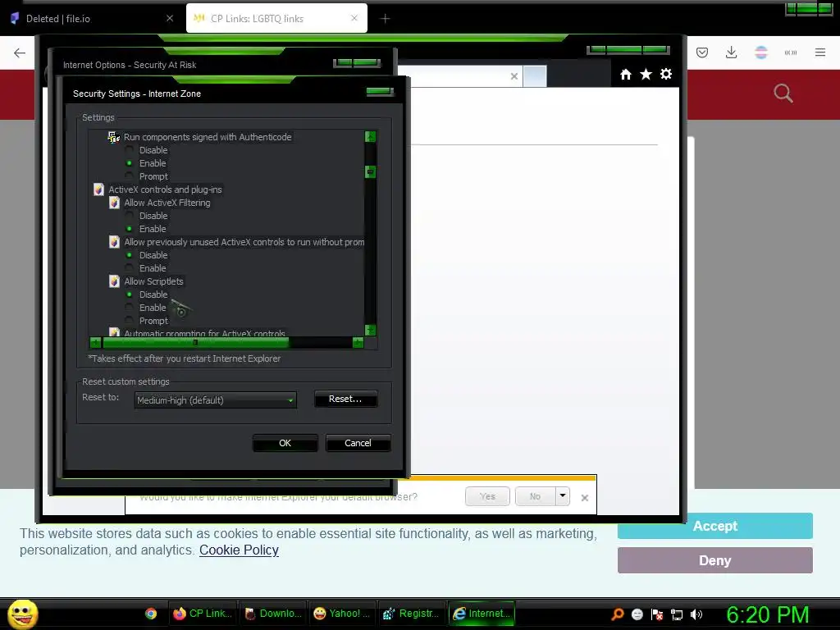Open the volume speaker tray icon
The width and height of the screenshot is (840, 630).
click(696, 614)
